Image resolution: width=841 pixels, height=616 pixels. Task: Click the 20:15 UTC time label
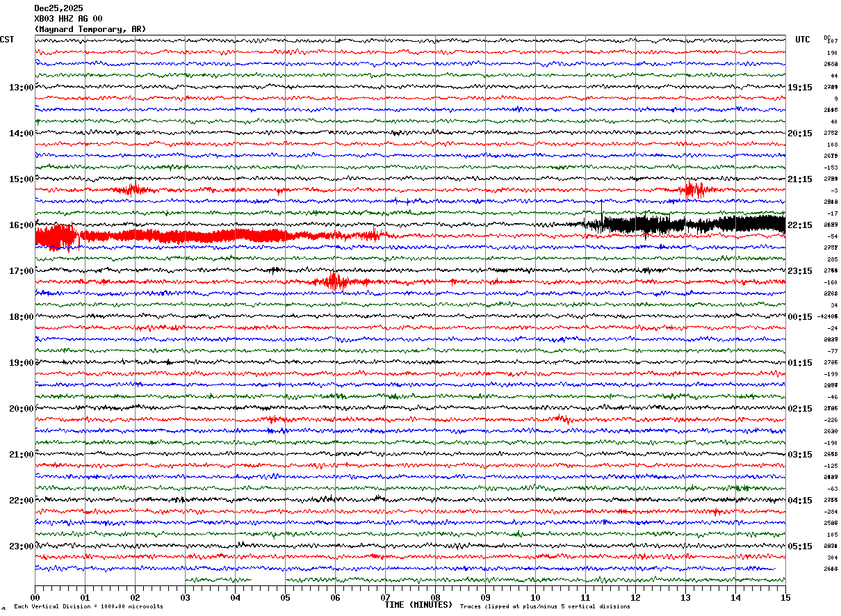(x=800, y=133)
